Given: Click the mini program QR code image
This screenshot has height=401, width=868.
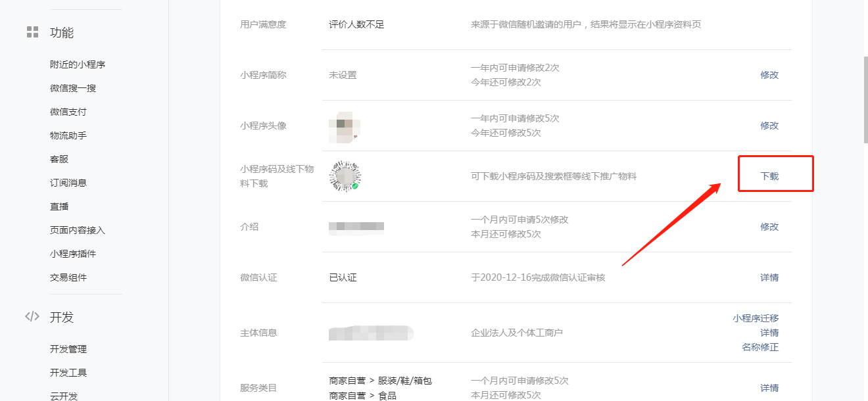Looking at the screenshot, I should point(345,176).
